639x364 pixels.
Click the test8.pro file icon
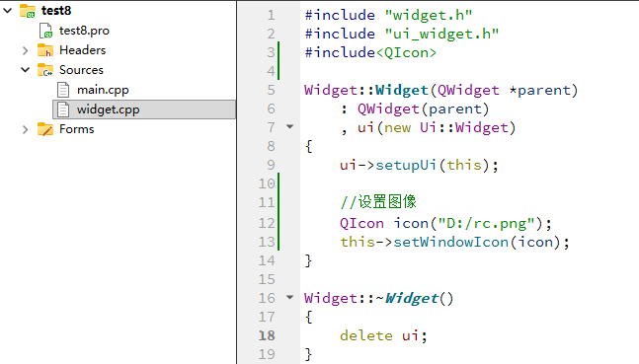tap(45, 31)
